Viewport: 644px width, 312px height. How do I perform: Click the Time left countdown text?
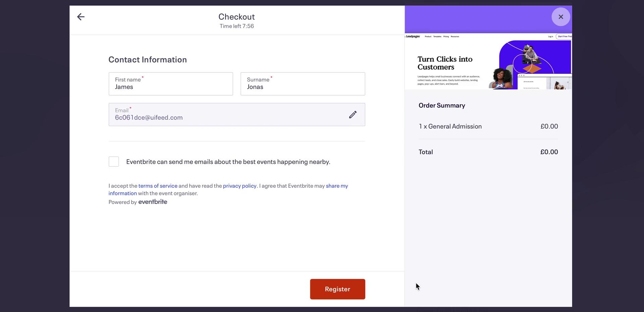click(237, 26)
